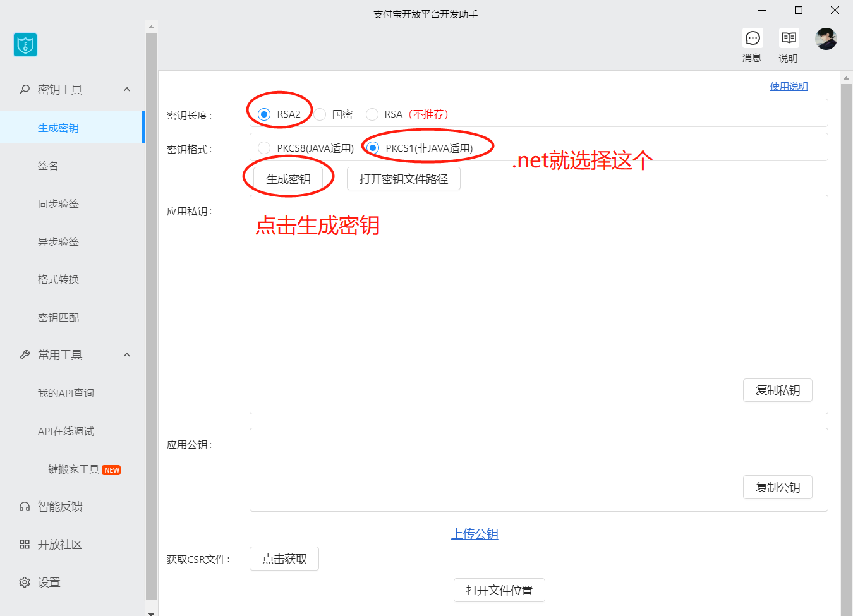This screenshot has height=616, width=853.
Task: Select the 国密 key length option
Action: click(x=320, y=114)
